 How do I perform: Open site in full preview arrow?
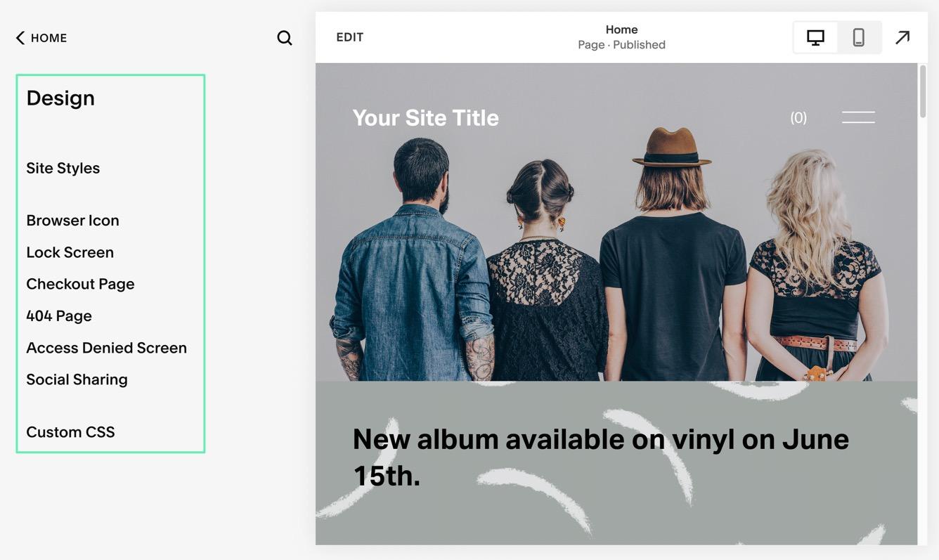(x=902, y=37)
